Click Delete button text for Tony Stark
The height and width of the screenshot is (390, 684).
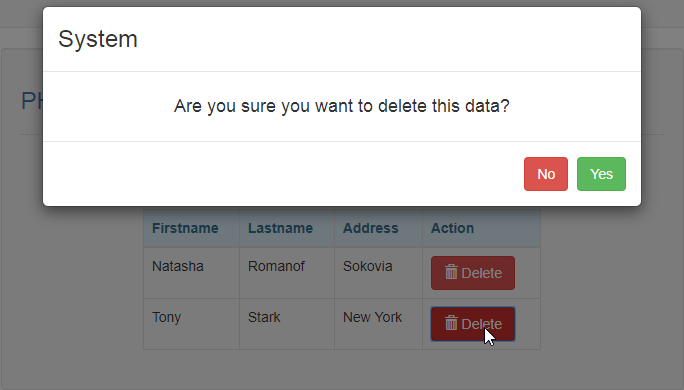pos(482,324)
